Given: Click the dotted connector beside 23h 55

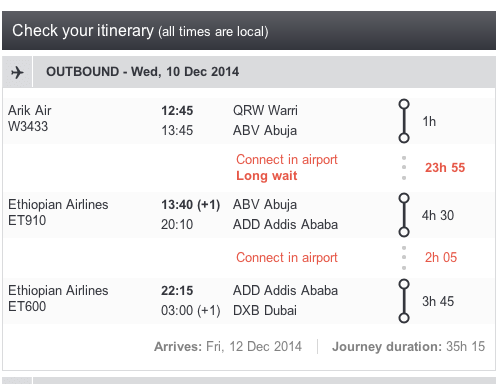Looking at the screenshot, I should point(404,168).
